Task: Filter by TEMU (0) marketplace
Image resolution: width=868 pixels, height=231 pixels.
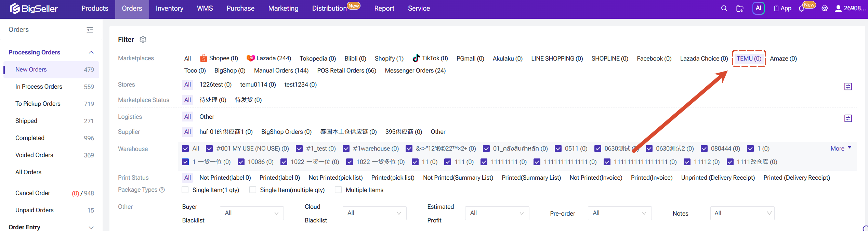Action: 749,59
